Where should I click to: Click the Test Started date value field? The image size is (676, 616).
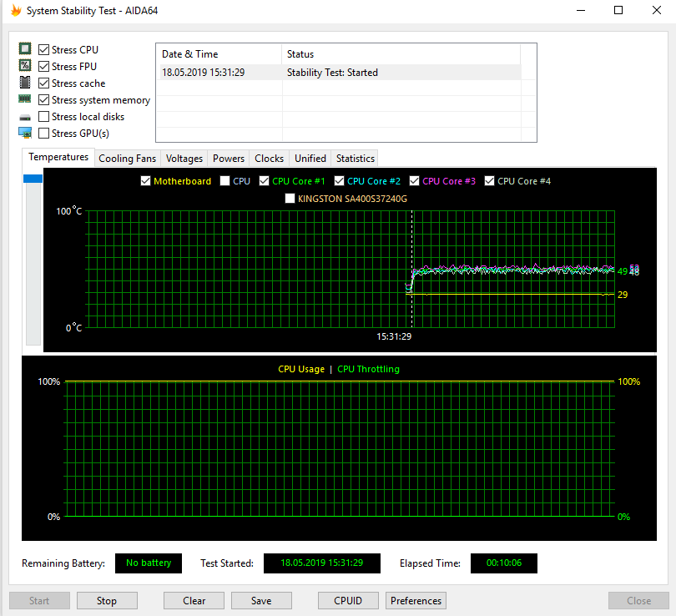[322, 563]
